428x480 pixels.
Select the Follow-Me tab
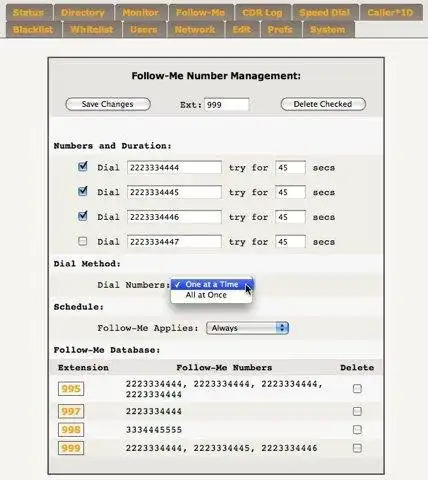point(201,13)
